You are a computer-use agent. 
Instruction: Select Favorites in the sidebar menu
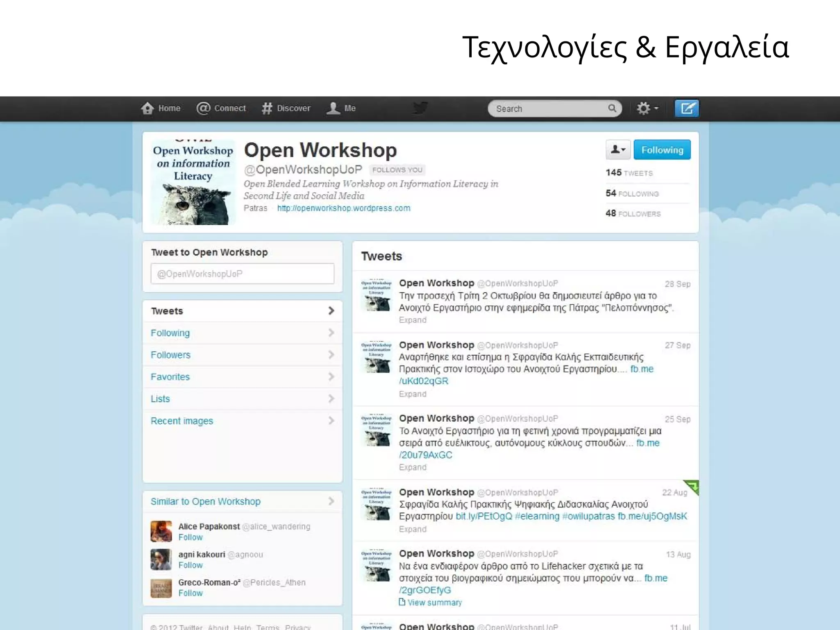pos(170,377)
